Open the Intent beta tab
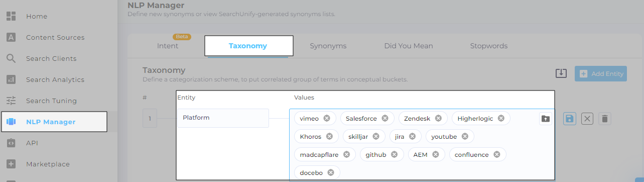This screenshot has height=182, width=644. pos(168,46)
